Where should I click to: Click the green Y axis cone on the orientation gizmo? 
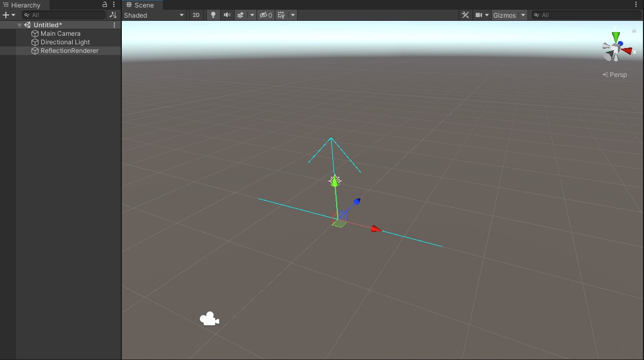click(616, 37)
